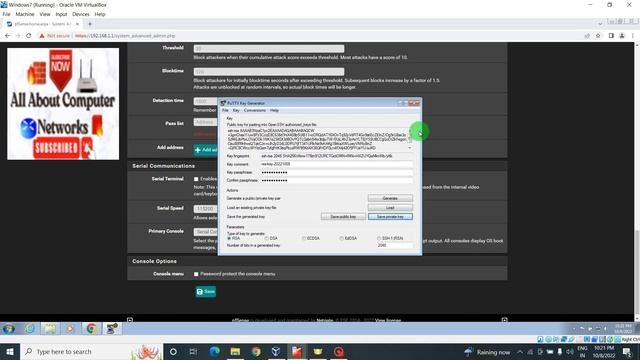Click the Raining now weather widget
The height and width of the screenshot is (360, 640).
click(487, 352)
